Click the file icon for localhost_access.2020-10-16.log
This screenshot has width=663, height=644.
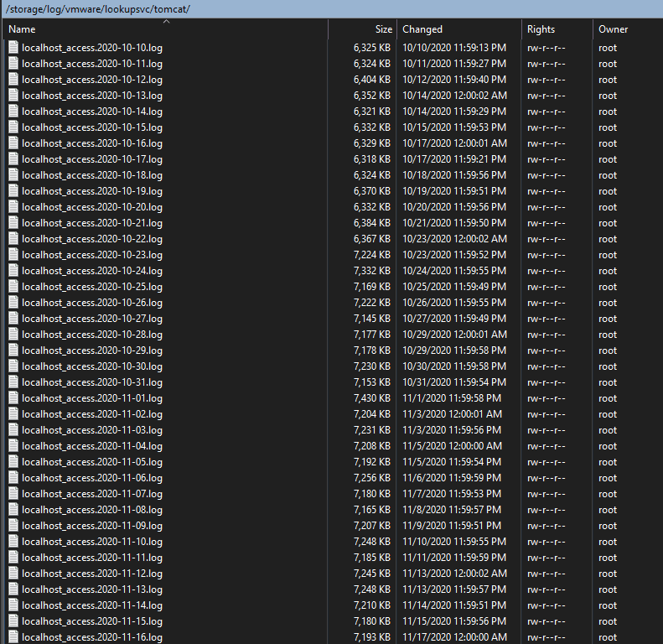coord(13,143)
